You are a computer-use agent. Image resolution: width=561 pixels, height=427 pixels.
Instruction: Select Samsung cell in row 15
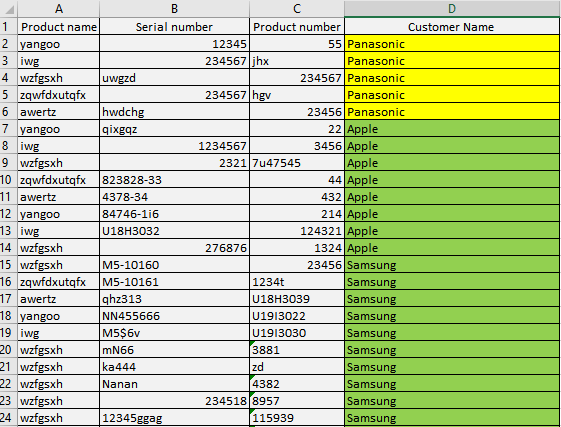pos(452,265)
